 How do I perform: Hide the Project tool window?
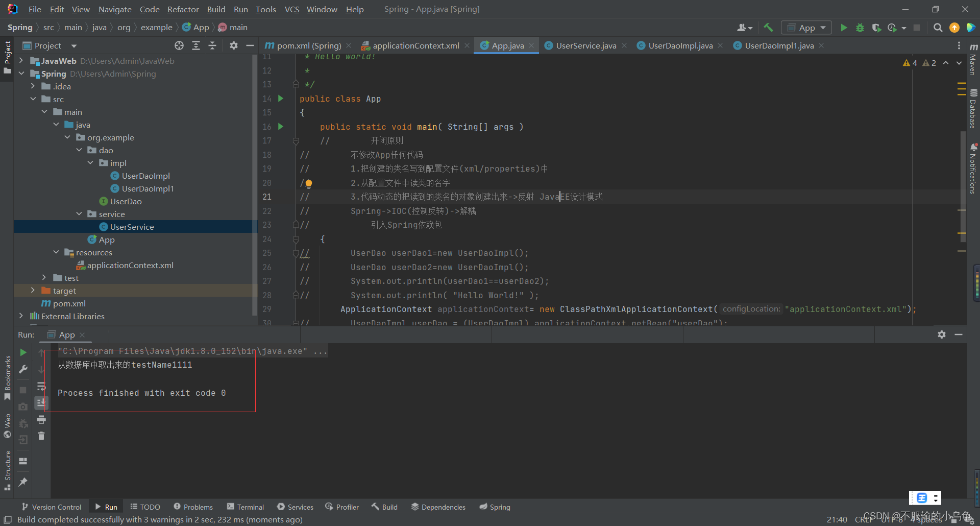[250, 45]
